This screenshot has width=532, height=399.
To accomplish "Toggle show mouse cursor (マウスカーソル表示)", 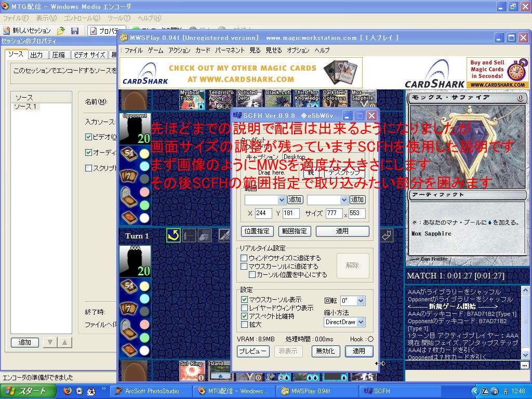I will tap(244, 300).
